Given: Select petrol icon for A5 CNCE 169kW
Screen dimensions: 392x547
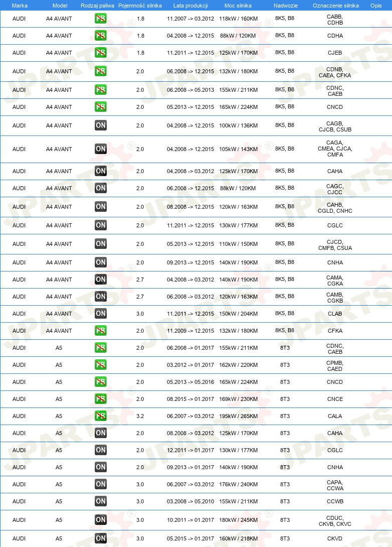Looking at the screenshot, I should click(x=100, y=399).
